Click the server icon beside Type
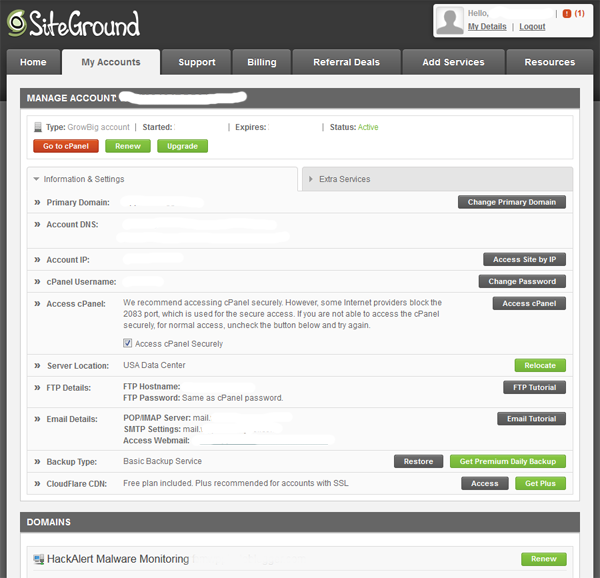This screenshot has height=578, width=600. point(38,127)
